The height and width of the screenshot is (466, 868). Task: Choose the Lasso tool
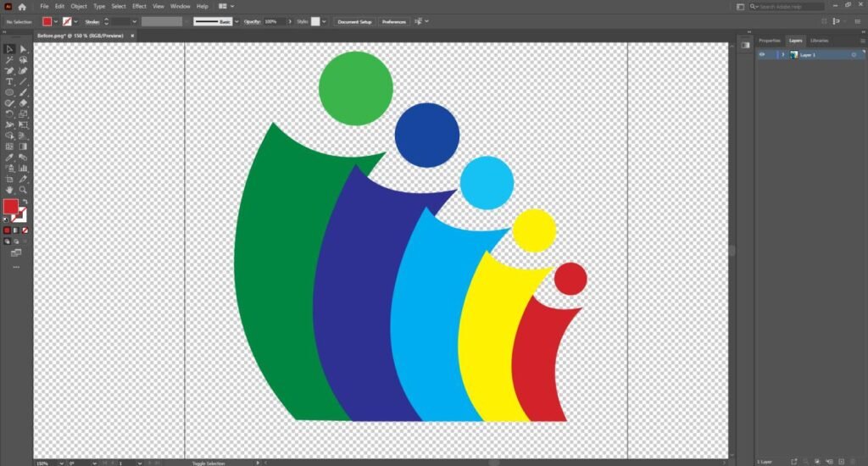[x=23, y=60]
